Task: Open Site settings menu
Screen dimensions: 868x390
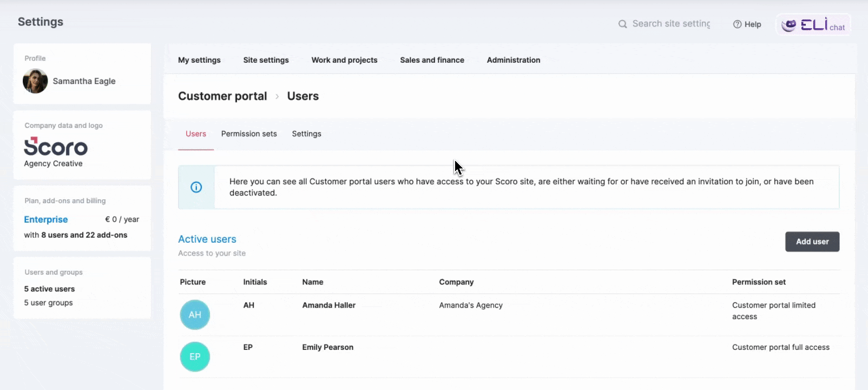Action: (266, 60)
